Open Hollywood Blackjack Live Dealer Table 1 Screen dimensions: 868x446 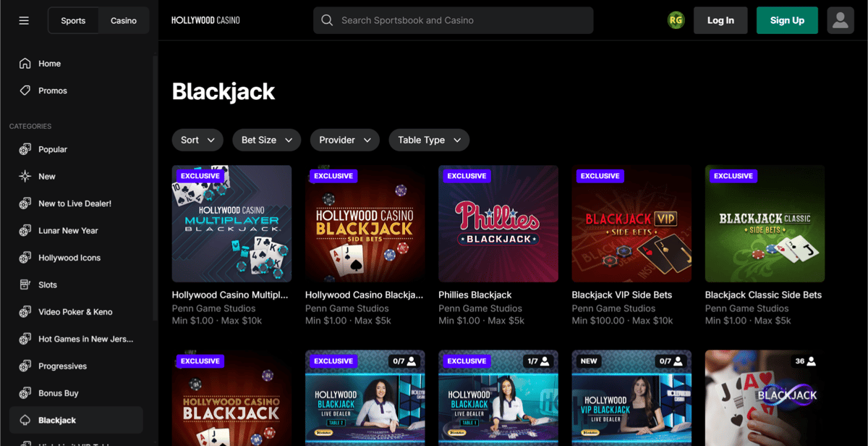coord(498,398)
